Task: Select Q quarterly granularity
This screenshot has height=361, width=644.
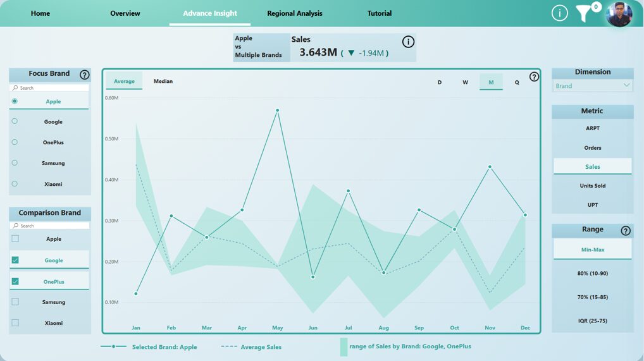Action: pyautogui.click(x=517, y=82)
